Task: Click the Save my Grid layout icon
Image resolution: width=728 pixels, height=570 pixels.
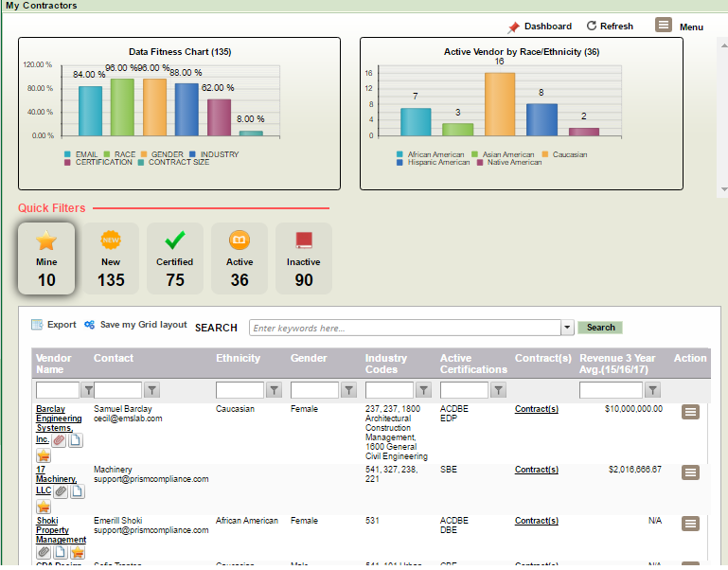Action: tap(89, 325)
